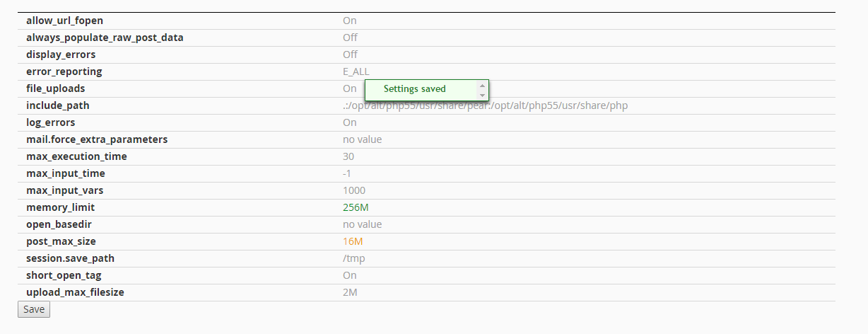
Task: Click the open_basedir no value field
Action: click(x=362, y=224)
